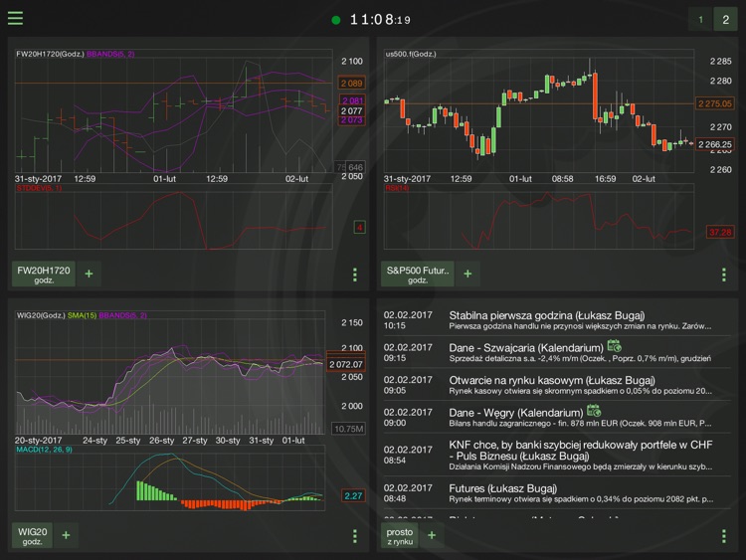Click the us500.f(Godz.) chart title
The height and width of the screenshot is (560, 746).
coord(410,55)
